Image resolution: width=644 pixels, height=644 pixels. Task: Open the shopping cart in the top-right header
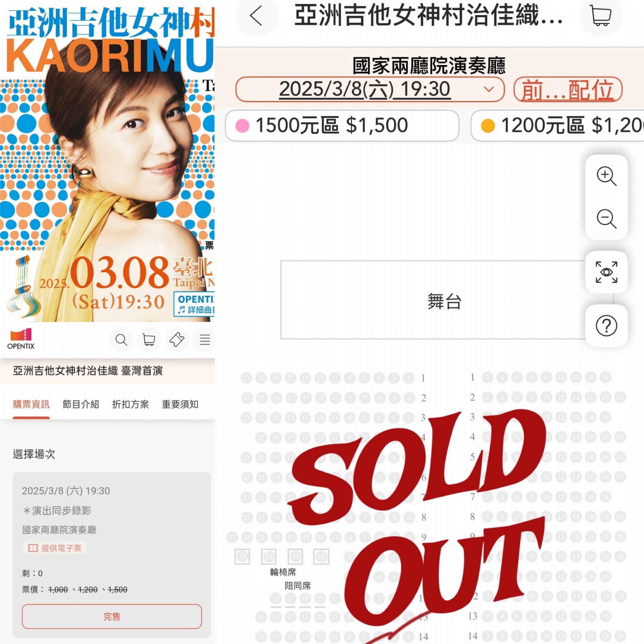coord(601,16)
